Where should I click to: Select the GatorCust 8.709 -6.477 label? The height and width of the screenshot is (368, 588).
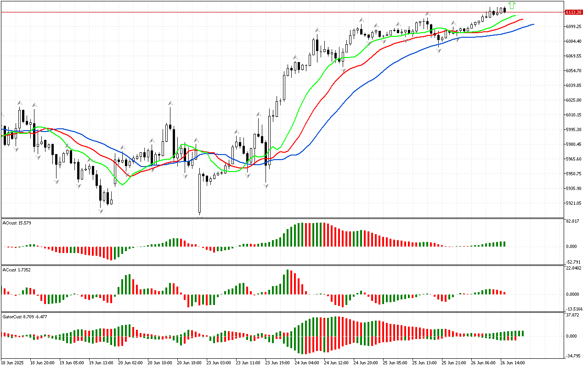click(25, 316)
